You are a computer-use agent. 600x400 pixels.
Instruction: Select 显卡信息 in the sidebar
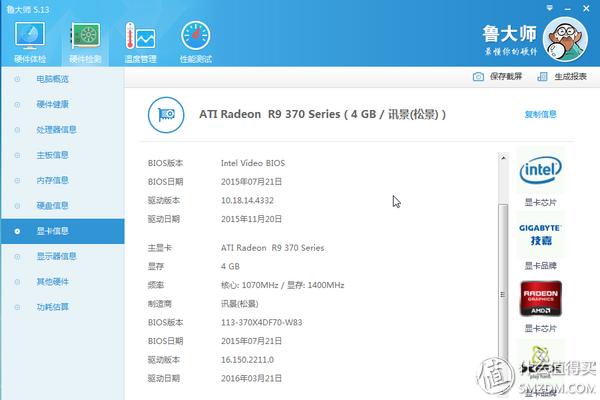pyautogui.click(x=63, y=231)
